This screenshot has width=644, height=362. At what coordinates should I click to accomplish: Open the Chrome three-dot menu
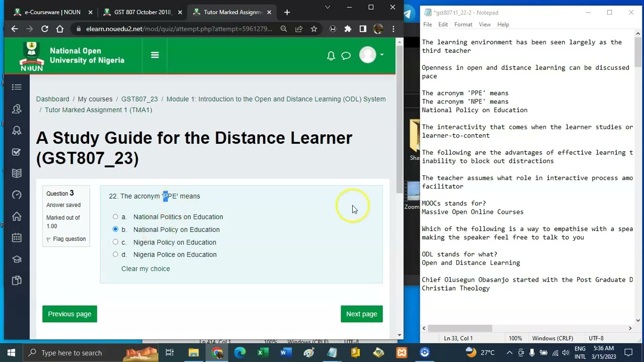[393, 29]
